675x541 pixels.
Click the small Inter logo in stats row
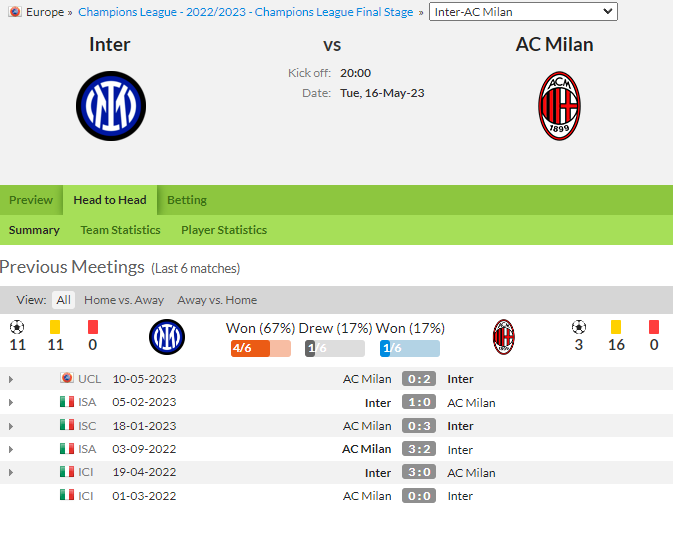click(x=167, y=337)
